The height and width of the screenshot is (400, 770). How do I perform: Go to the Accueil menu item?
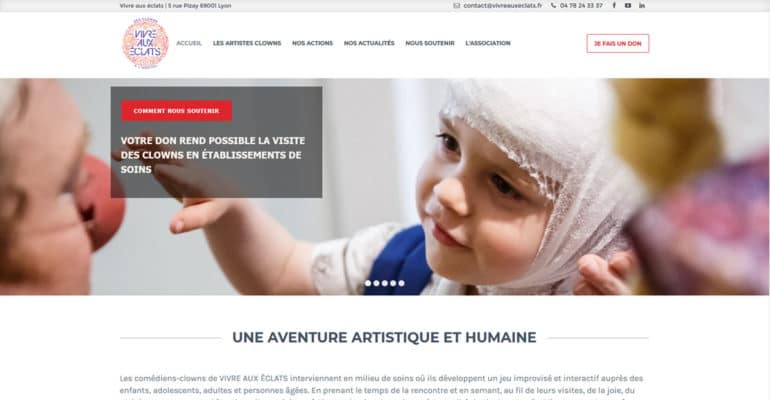[x=189, y=43]
